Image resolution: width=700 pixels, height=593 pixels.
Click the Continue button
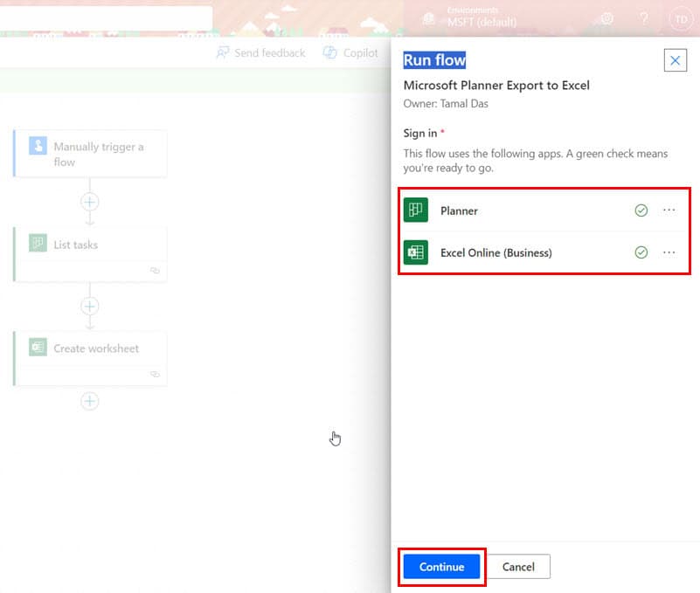441,567
